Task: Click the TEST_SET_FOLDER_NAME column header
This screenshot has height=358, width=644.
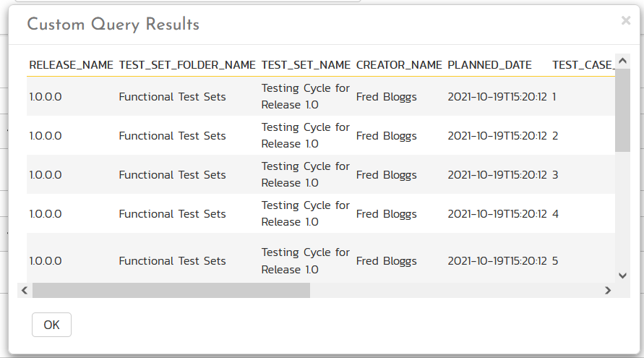Action: point(187,65)
